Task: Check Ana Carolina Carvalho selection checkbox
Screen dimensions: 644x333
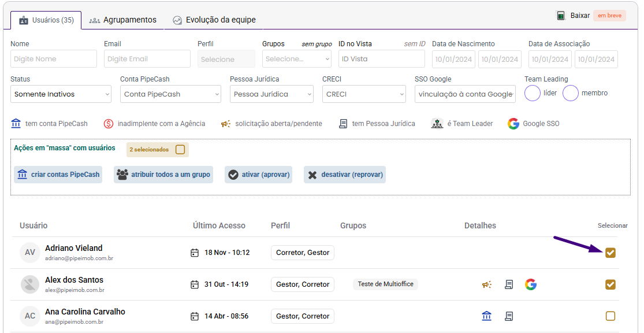Action: coord(611,316)
